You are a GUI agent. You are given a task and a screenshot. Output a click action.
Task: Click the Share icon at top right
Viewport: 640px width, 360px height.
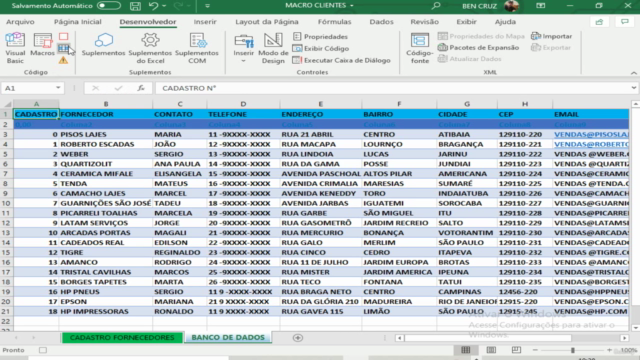click(599, 22)
